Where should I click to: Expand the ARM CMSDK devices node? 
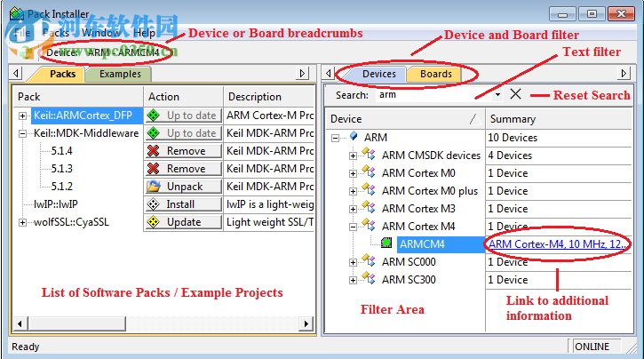tap(353, 156)
